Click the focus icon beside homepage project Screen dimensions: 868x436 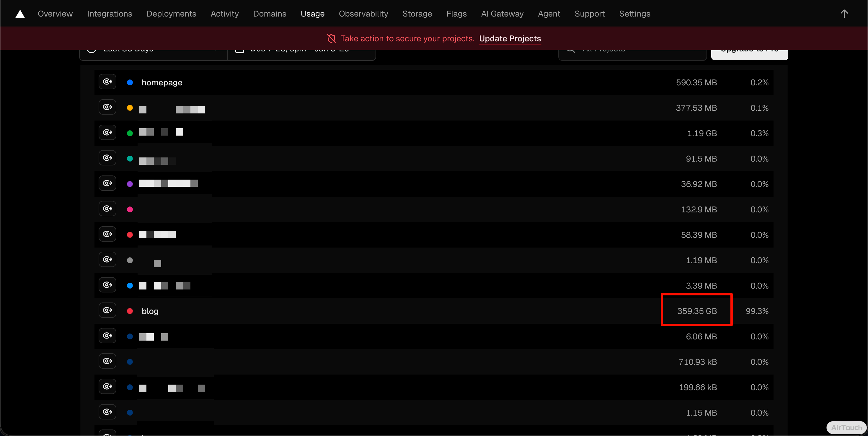tap(107, 82)
